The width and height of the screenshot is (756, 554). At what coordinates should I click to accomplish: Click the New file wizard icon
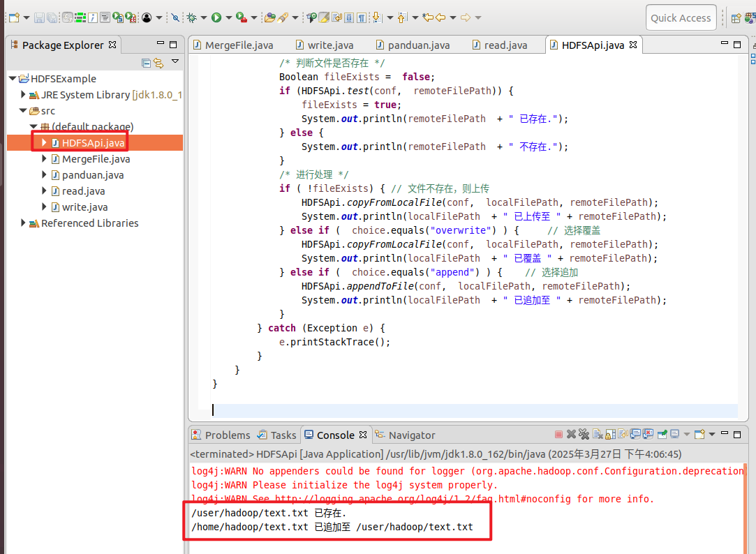[x=13, y=17]
